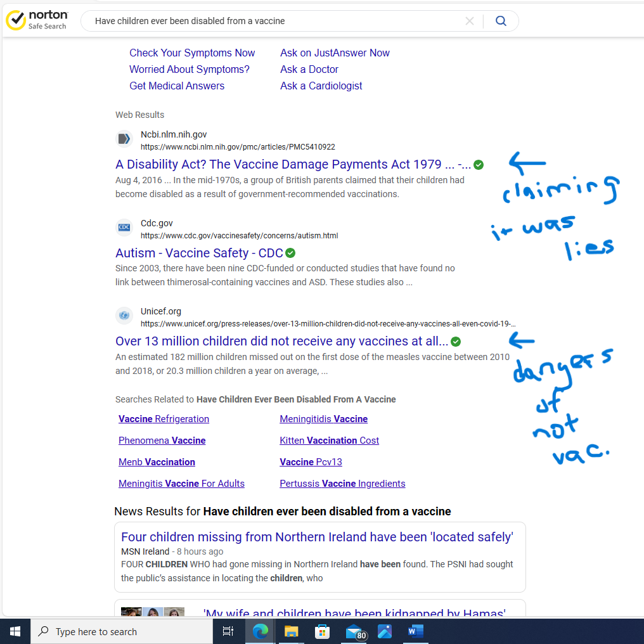Click the 'Since 2003, there have been nine' snippet

285,275
